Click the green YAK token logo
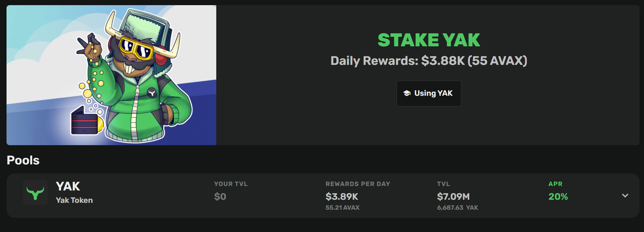 pos(35,193)
